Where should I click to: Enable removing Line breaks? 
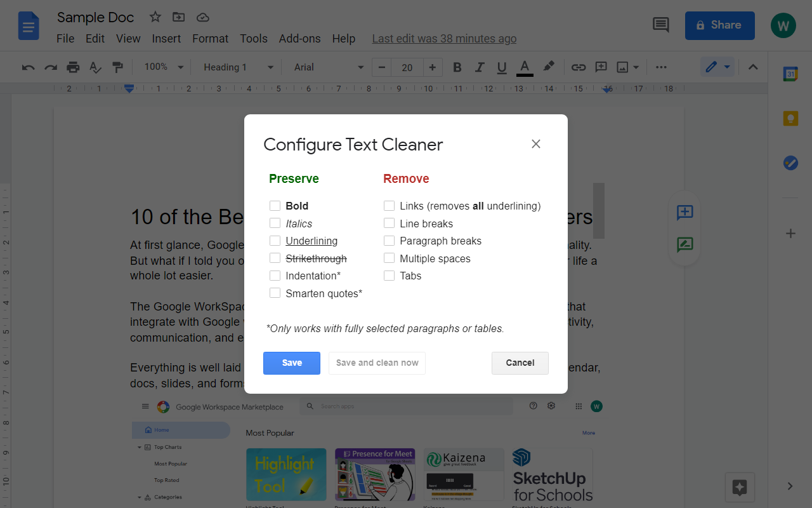[389, 223]
